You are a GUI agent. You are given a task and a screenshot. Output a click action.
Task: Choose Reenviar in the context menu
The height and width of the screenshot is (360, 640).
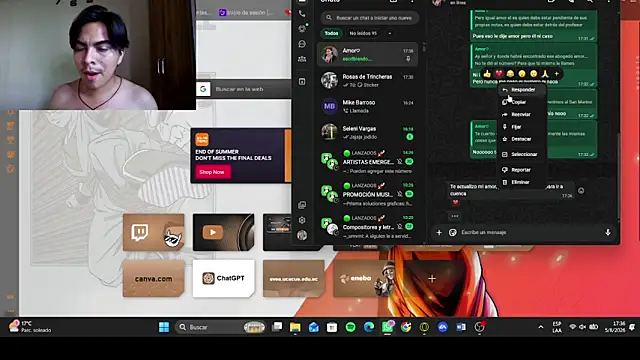tap(522, 114)
